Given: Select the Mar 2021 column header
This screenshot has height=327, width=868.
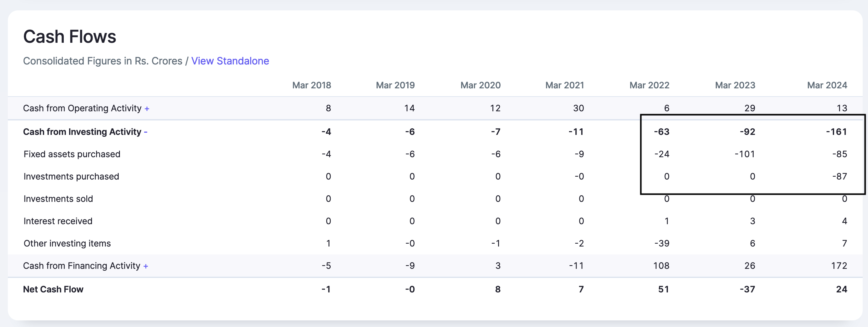Looking at the screenshot, I should click(564, 85).
